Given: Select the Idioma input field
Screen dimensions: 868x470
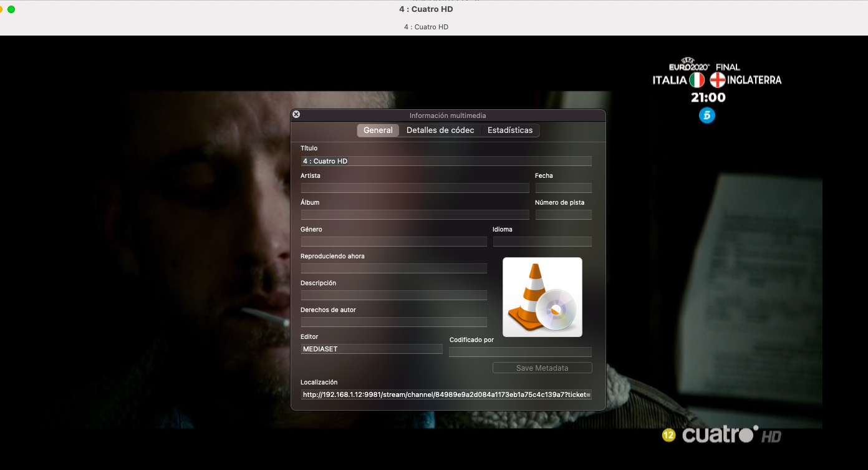Looking at the screenshot, I should (542, 242).
